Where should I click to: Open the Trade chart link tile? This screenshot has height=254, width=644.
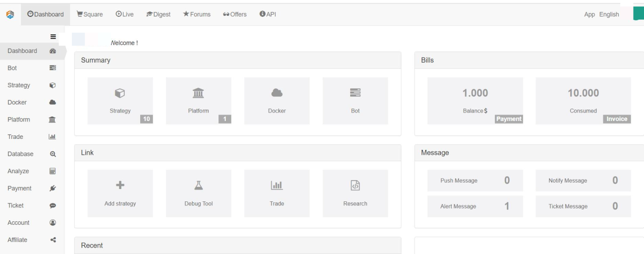tap(277, 193)
